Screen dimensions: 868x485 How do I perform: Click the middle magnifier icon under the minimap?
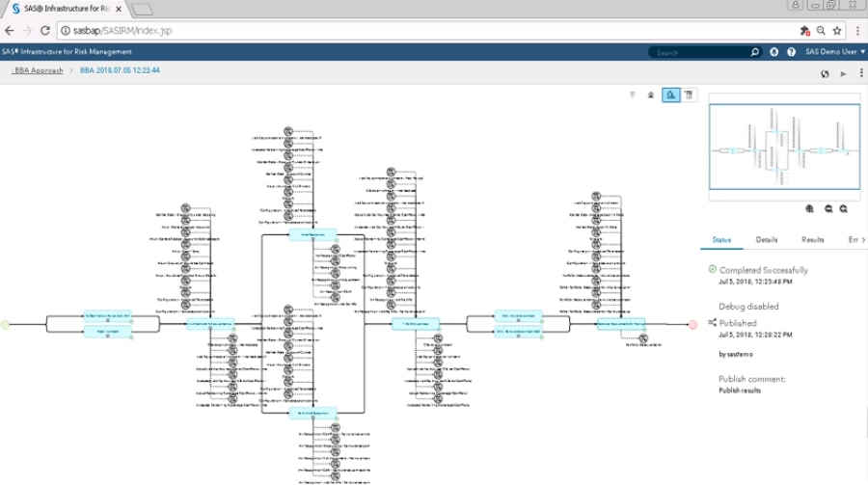828,208
